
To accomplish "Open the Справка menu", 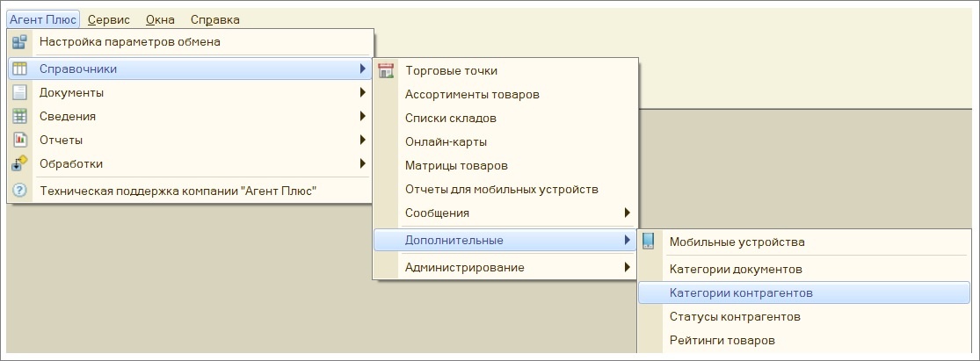I will 215,19.
